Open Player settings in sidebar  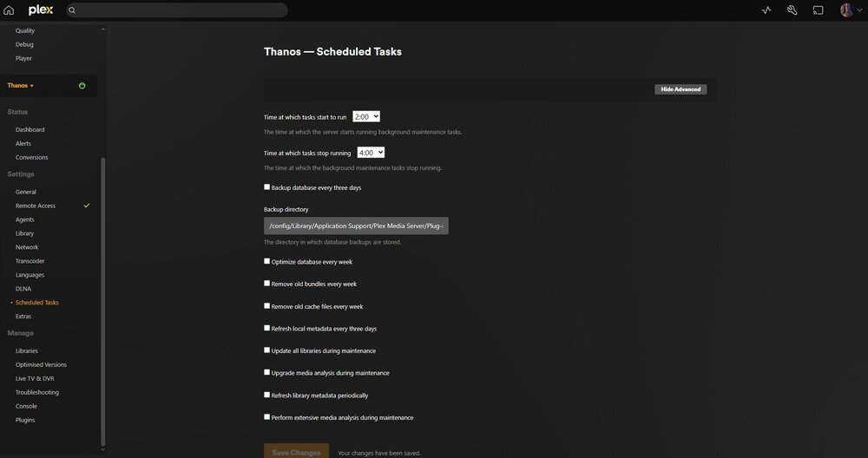pos(23,59)
